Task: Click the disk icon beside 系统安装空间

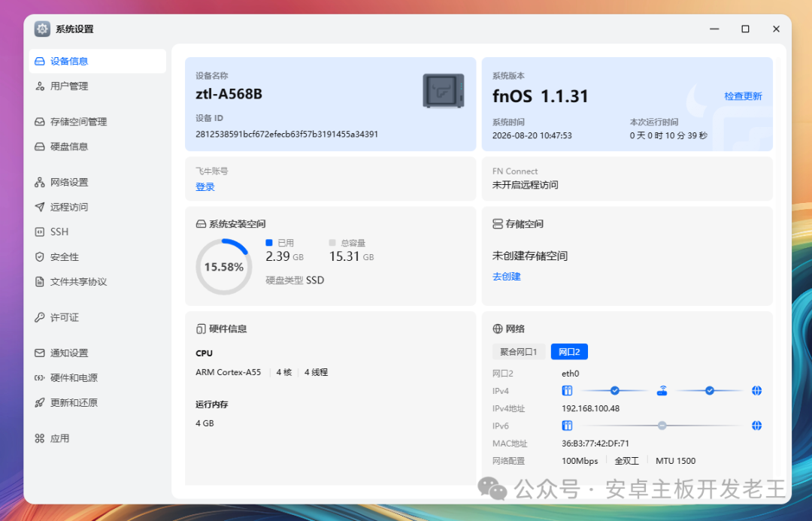Action: click(x=201, y=224)
